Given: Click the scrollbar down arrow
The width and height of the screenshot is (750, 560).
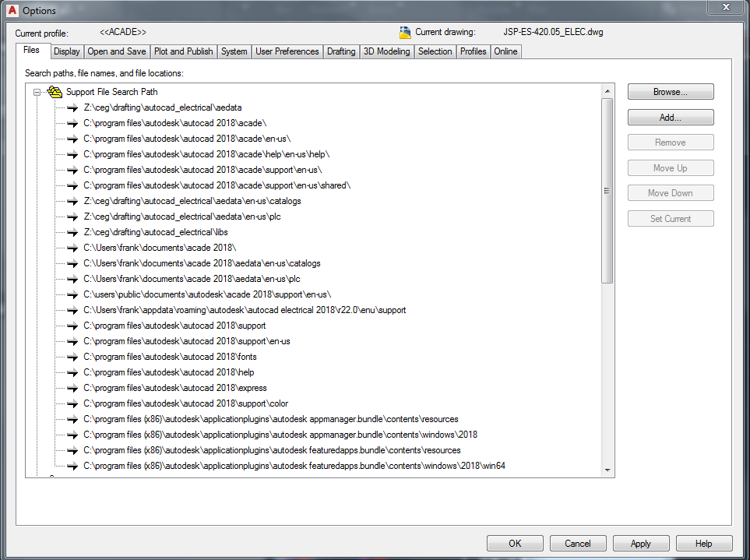Looking at the screenshot, I should 607,470.
